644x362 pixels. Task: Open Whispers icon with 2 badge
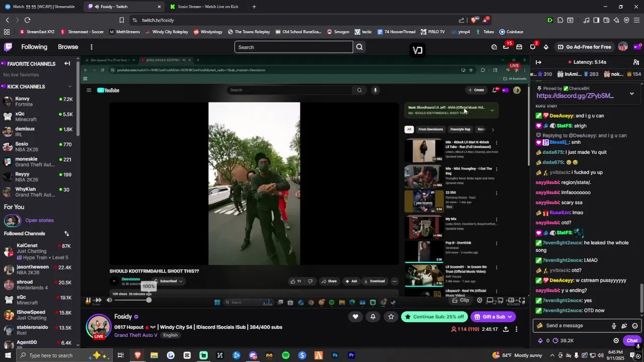pos(533,47)
